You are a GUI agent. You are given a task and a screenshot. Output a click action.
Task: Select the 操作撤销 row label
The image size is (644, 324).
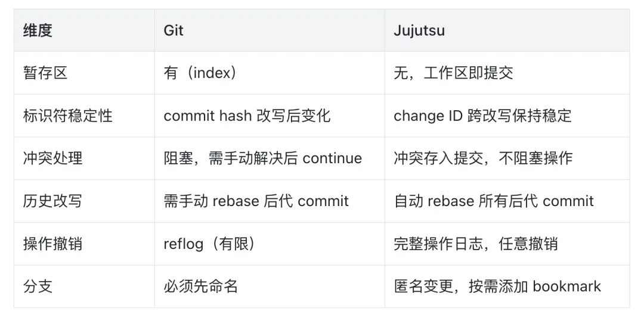[x=52, y=244]
